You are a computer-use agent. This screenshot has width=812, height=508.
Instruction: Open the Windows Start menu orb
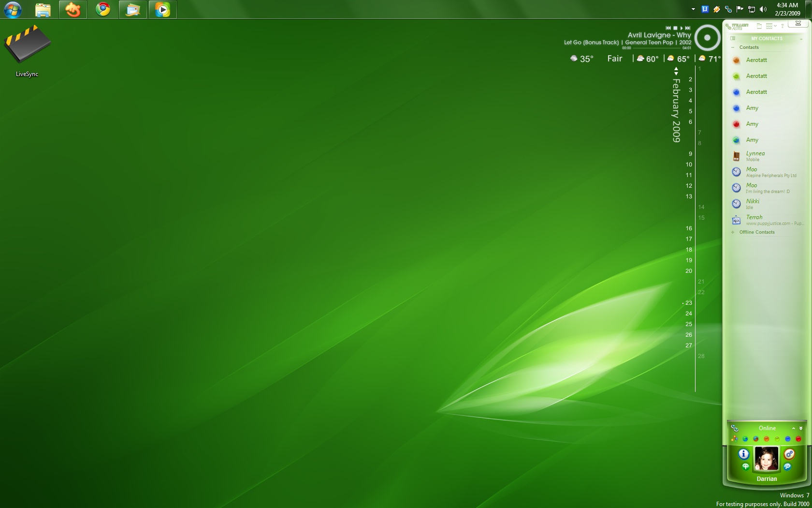[x=13, y=9]
